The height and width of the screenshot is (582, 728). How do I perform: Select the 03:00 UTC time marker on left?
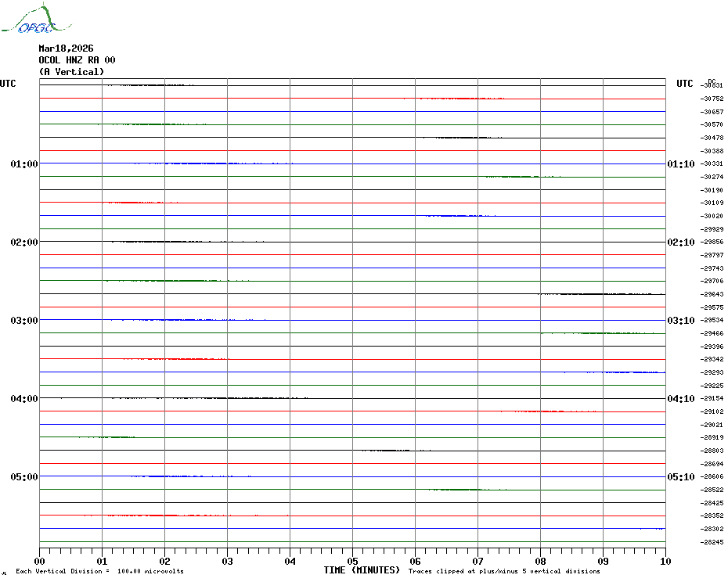coord(23,321)
